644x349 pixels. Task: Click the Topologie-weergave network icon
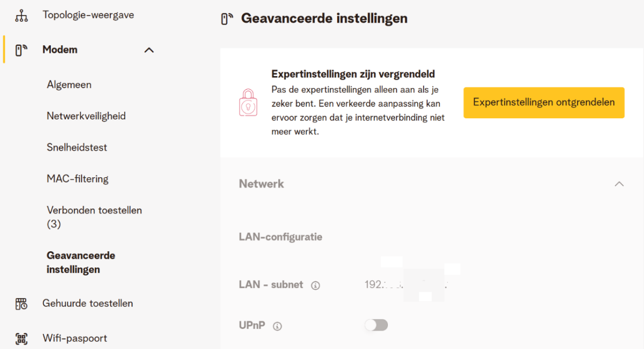tap(21, 16)
